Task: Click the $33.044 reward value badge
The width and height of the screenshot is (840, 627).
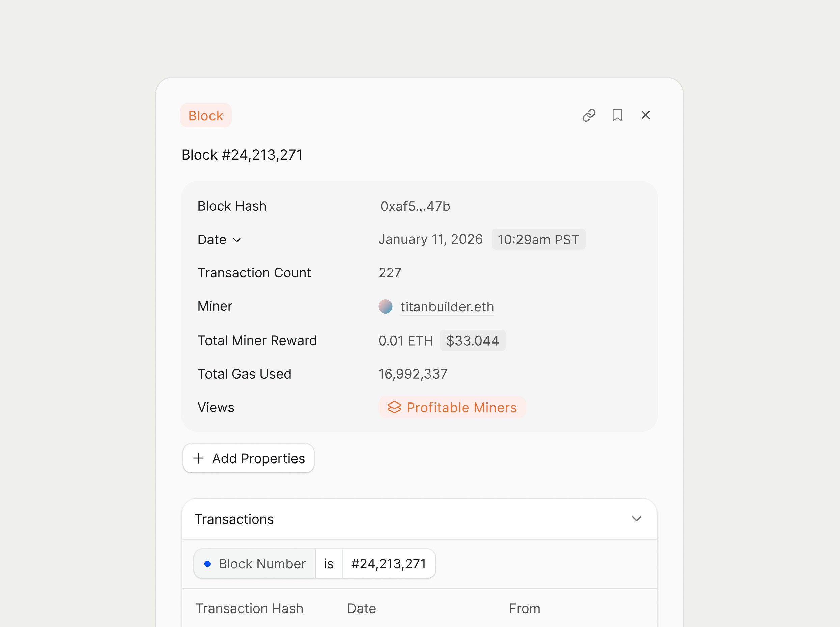Action: (472, 340)
